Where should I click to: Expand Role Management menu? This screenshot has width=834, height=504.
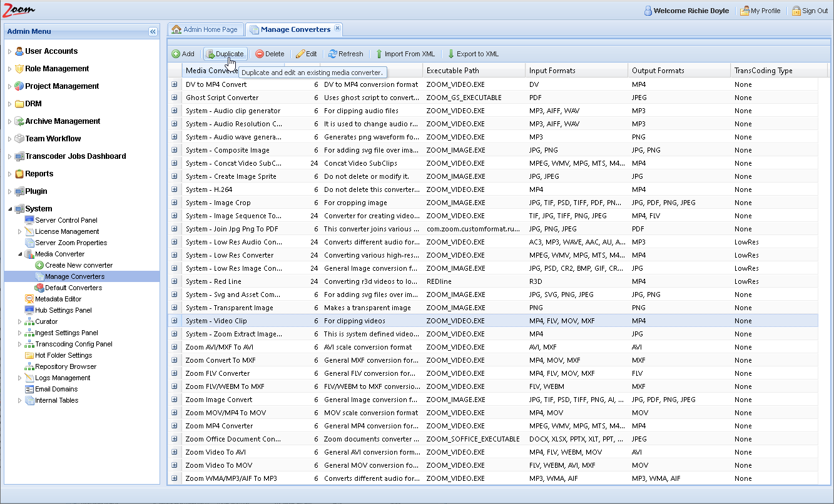(x=9, y=69)
